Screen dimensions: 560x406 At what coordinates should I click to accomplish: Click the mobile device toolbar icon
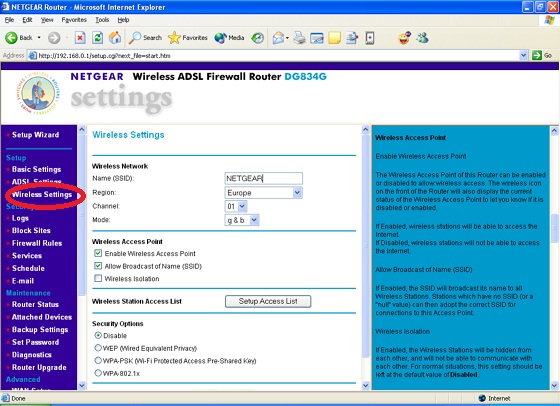click(x=370, y=37)
